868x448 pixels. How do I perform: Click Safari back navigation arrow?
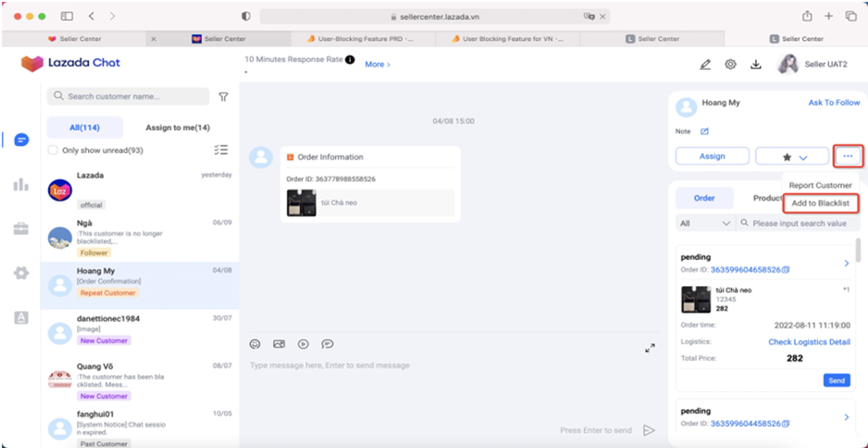(x=92, y=17)
